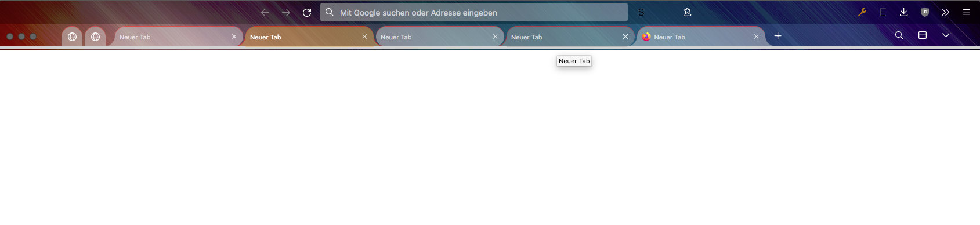Select the second pinned globe tab
This screenshot has height=225, width=980.
(x=95, y=37)
